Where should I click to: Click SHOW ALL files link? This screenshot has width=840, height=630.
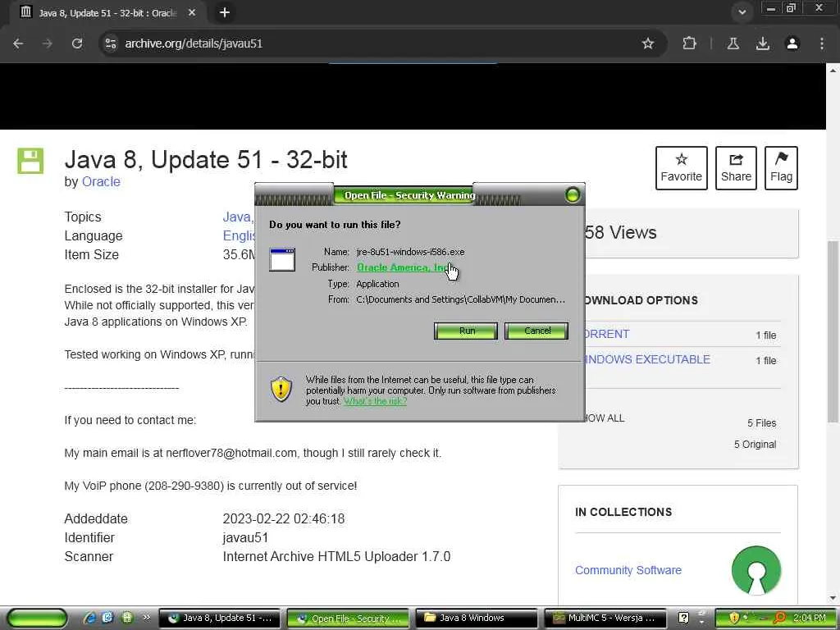pos(605,418)
